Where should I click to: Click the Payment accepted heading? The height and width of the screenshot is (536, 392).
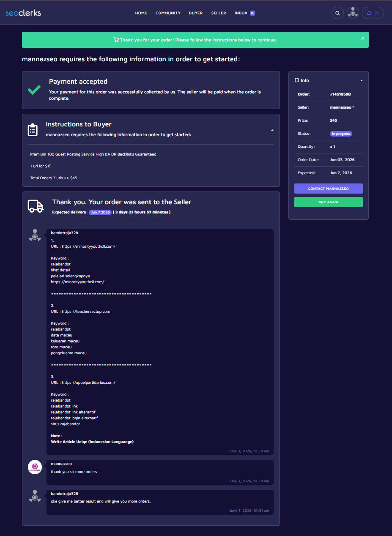(78, 82)
